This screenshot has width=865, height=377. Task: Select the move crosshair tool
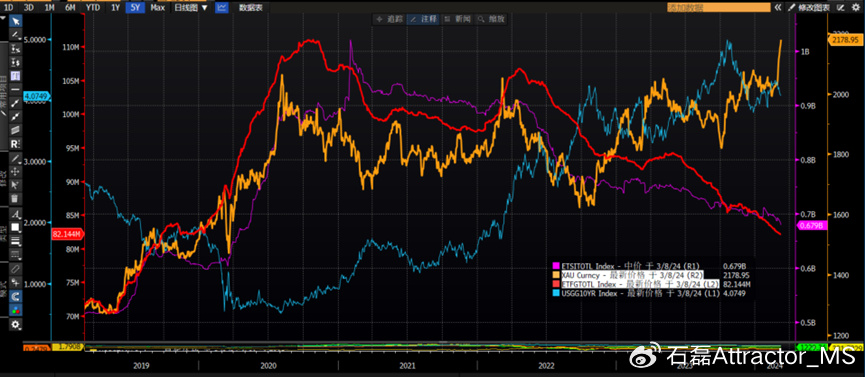(x=15, y=172)
